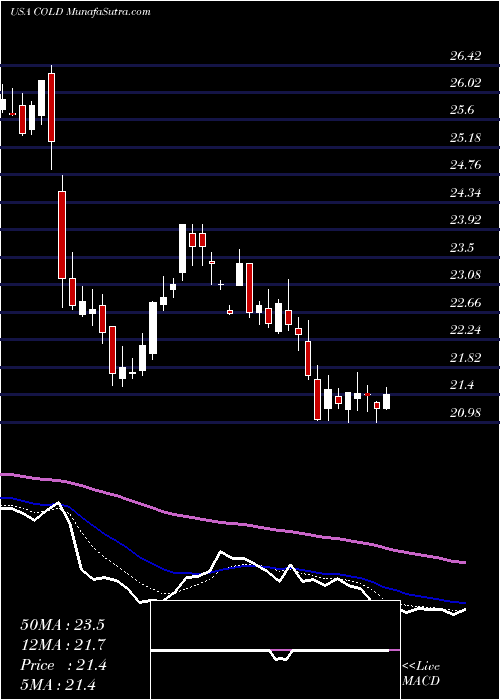Viewport: 500px width, 700px height.
Task: Select the 24.34 price axis label
Action: click(x=465, y=193)
